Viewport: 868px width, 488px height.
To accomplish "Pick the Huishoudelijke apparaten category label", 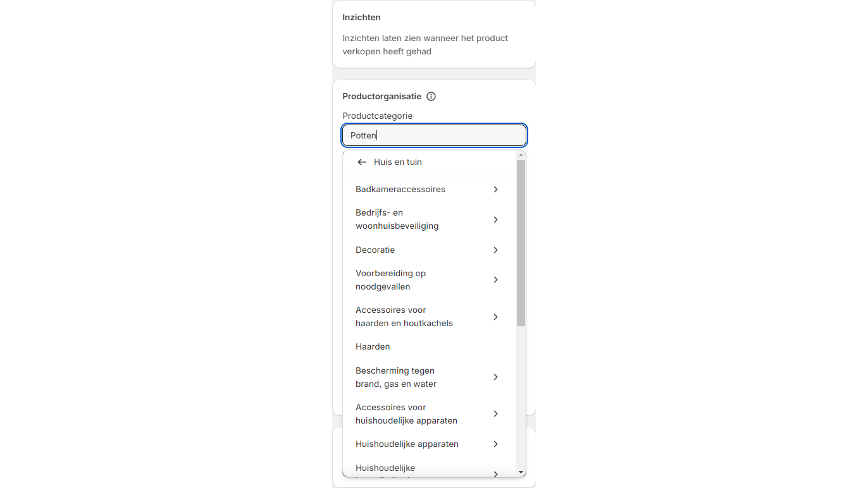I will [407, 444].
